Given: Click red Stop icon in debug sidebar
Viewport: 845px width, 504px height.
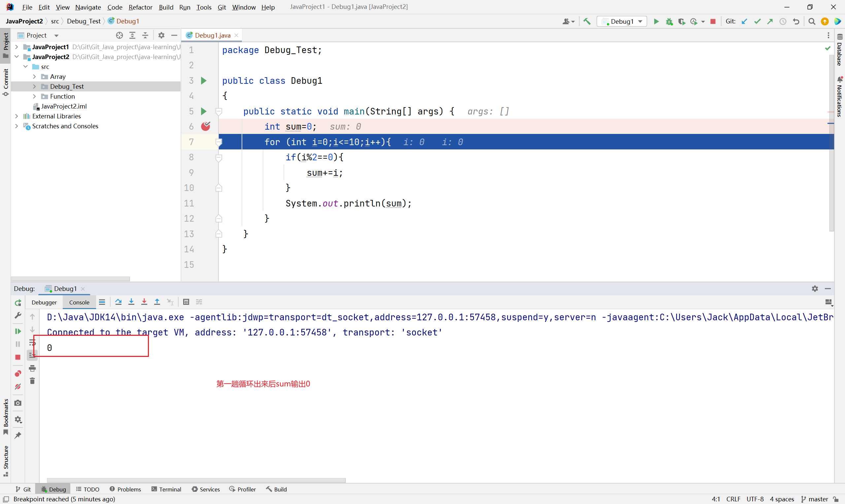Looking at the screenshot, I should point(18,357).
